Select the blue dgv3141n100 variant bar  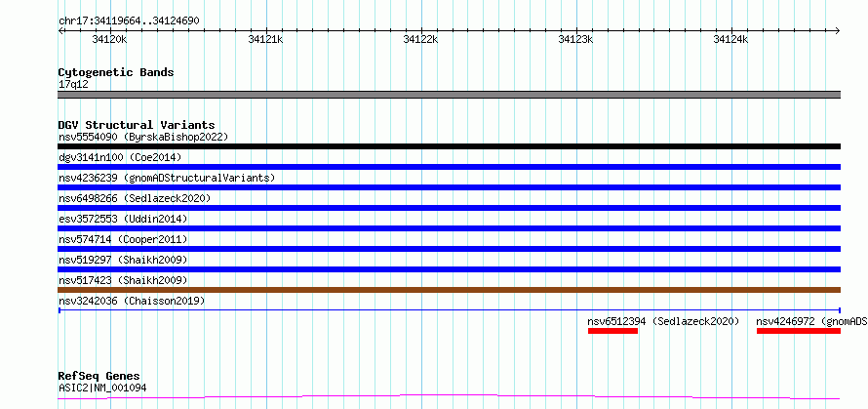click(449, 167)
